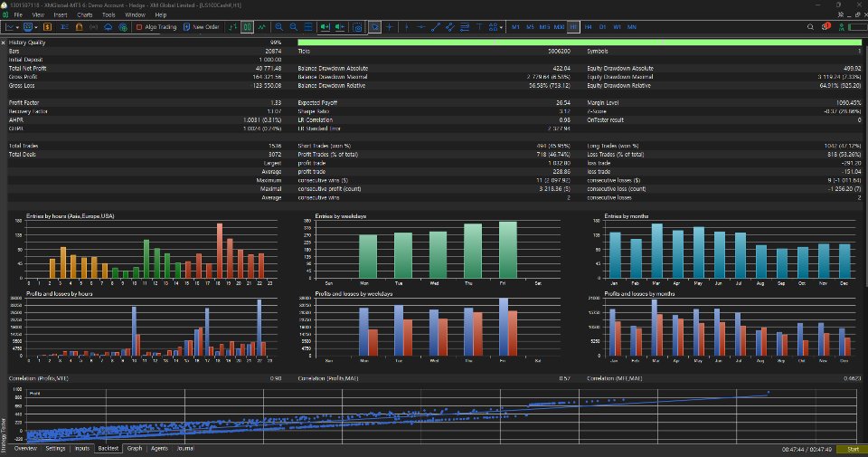Open the Charts menu

click(85, 15)
